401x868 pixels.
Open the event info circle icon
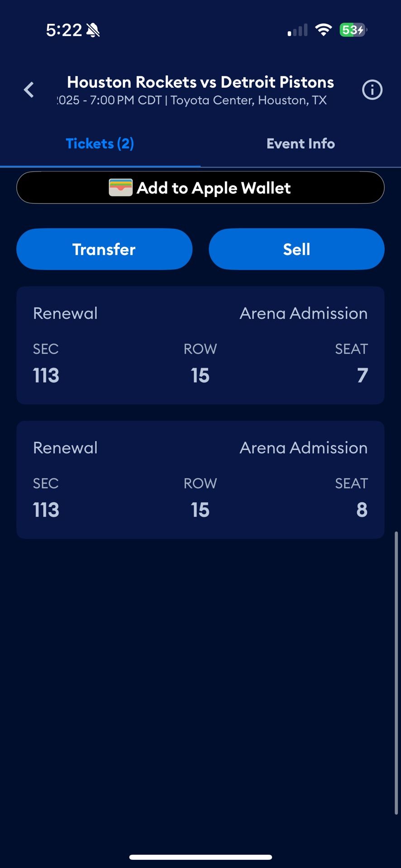pos(372,90)
